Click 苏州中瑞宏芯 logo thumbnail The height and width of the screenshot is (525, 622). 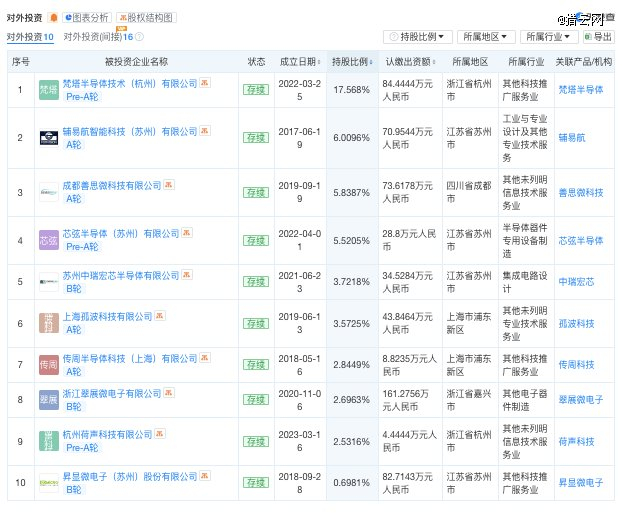point(49,282)
